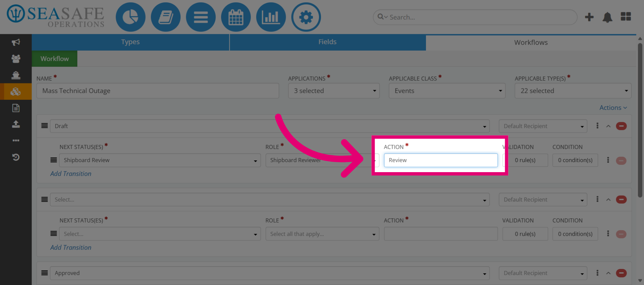Open more options for Approved row
This screenshot has width=644, height=285.
coord(597,273)
